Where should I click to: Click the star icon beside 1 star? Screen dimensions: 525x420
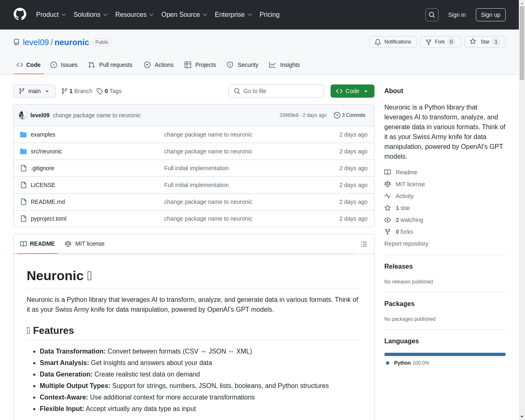(x=388, y=208)
